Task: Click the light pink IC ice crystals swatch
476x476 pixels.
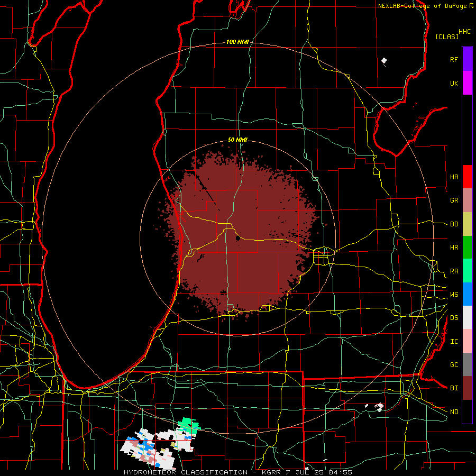Action: [x=467, y=341]
